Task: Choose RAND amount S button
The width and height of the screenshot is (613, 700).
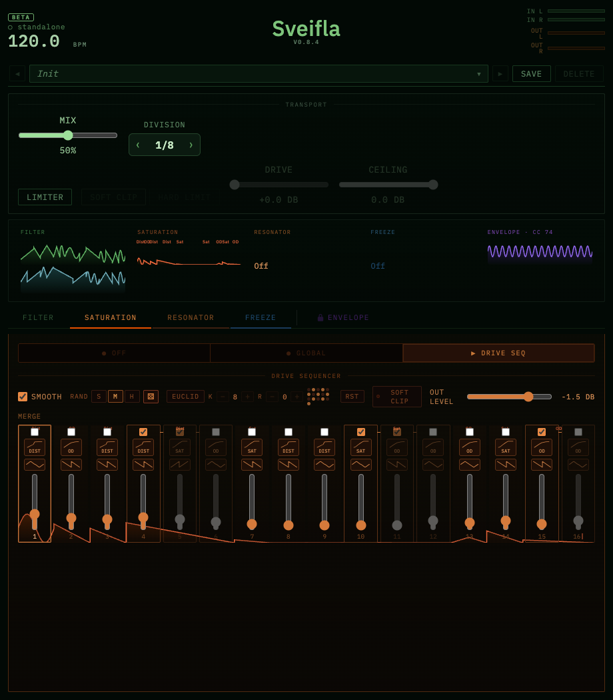Action: (99, 397)
